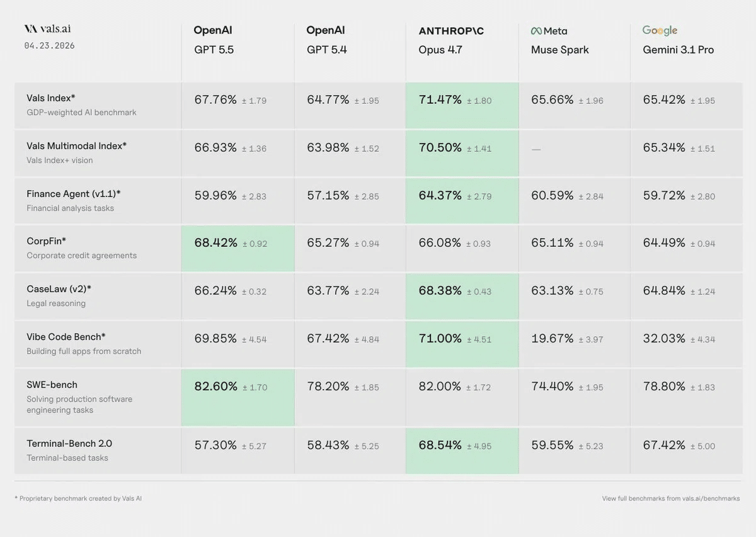Click the proprietary benchmark footnote text
The height and width of the screenshot is (537, 756).
[x=78, y=499]
